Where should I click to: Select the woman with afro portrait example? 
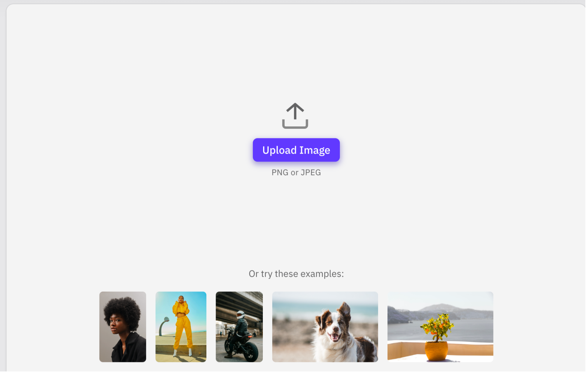pos(122,326)
